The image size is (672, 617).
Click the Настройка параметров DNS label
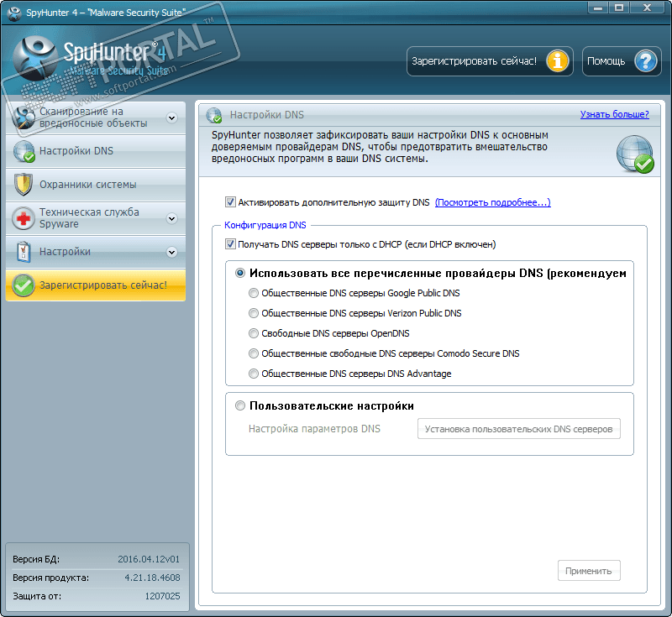314,429
